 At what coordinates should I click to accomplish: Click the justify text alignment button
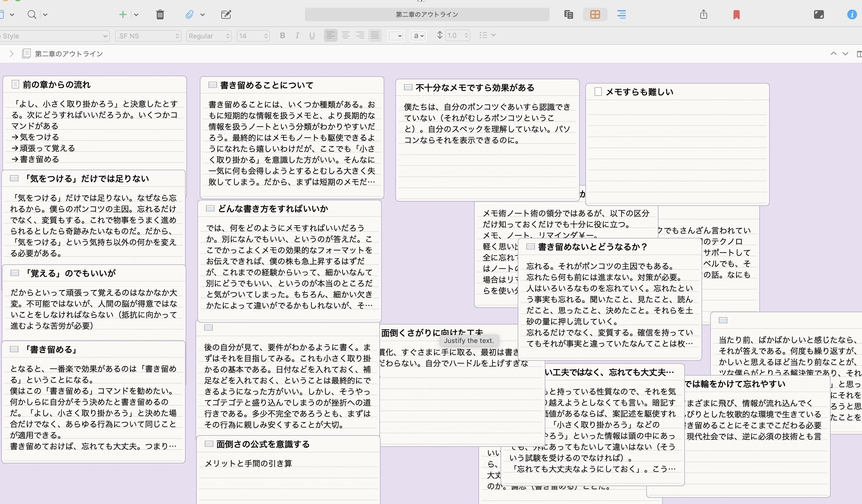point(375,35)
